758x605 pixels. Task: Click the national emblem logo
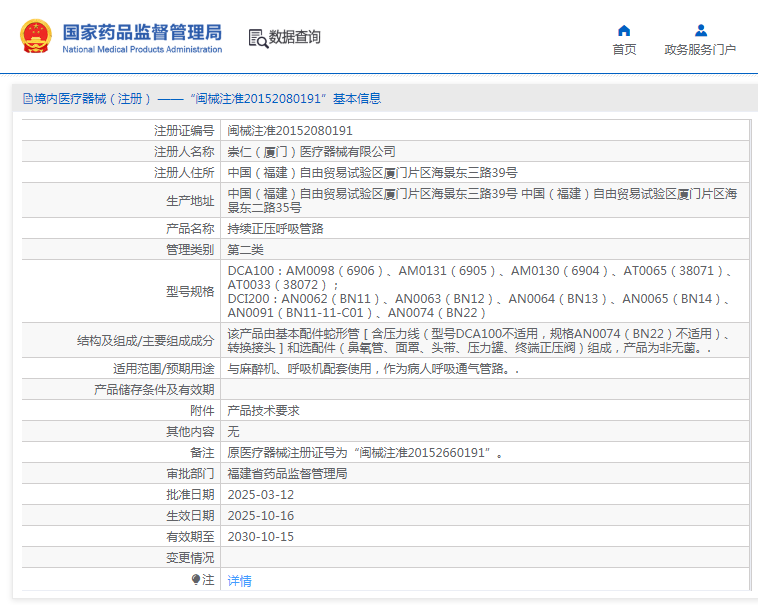pos(35,37)
